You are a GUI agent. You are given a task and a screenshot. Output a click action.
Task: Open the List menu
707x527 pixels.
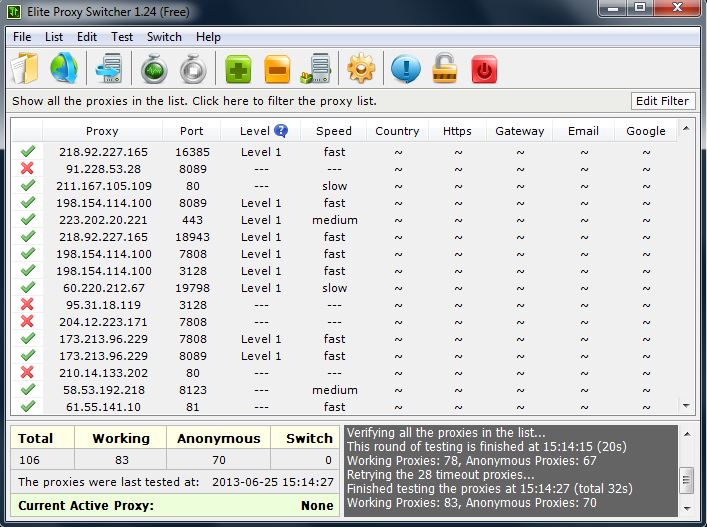pyautogui.click(x=54, y=37)
